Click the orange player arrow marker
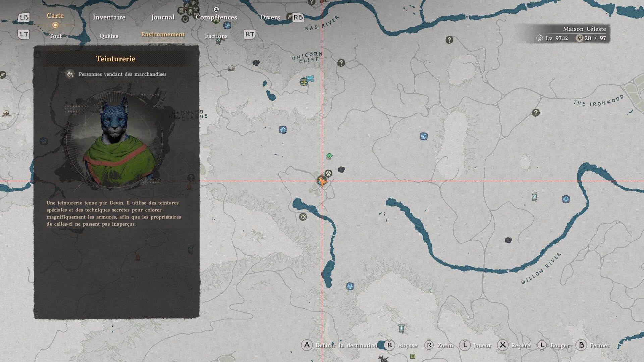644x362 pixels. [322, 182]
